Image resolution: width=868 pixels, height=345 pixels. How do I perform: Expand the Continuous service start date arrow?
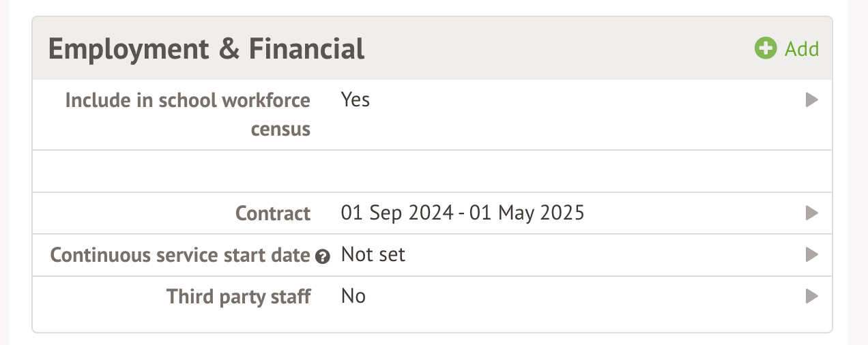811,255
